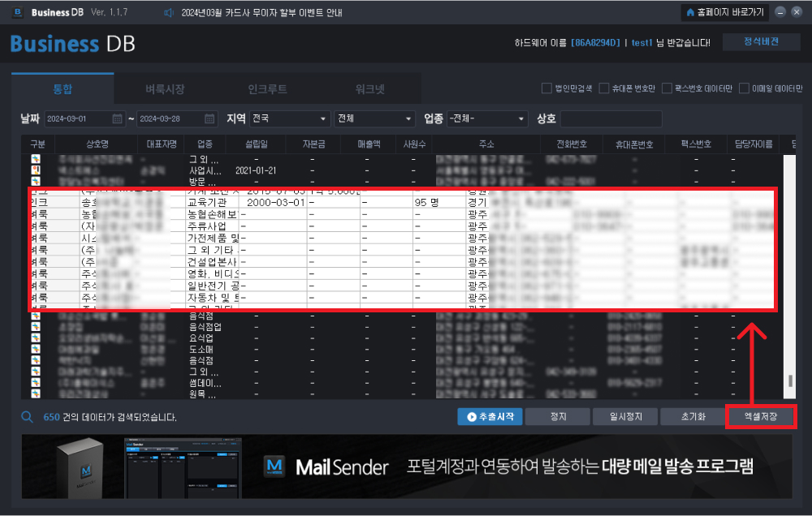Select the 썸데이... cell in the table

205,384
